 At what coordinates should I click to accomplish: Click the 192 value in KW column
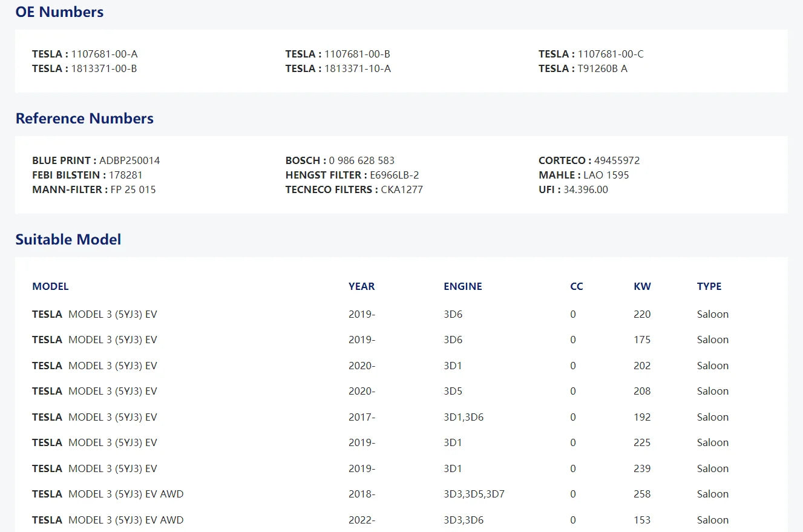tap(642, 417)
